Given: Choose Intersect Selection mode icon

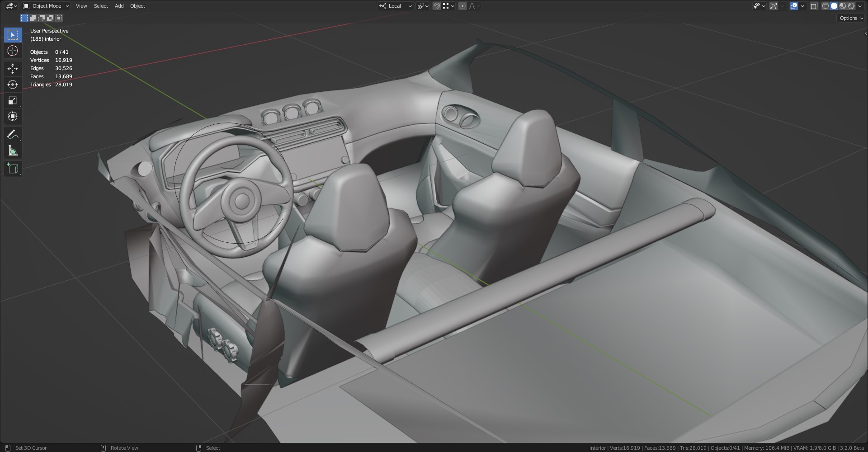Looking at the screenshot, I should click(x=59, y=18).
